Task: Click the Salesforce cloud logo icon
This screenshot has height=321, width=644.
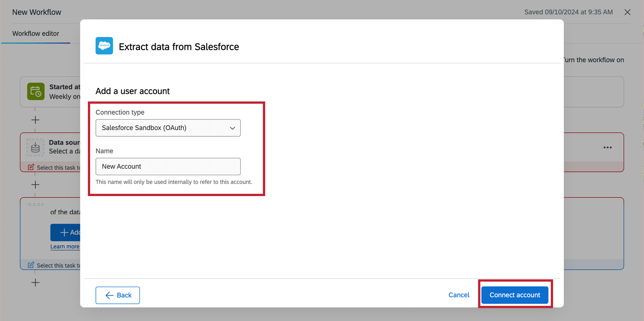Action: pos(104,46)
